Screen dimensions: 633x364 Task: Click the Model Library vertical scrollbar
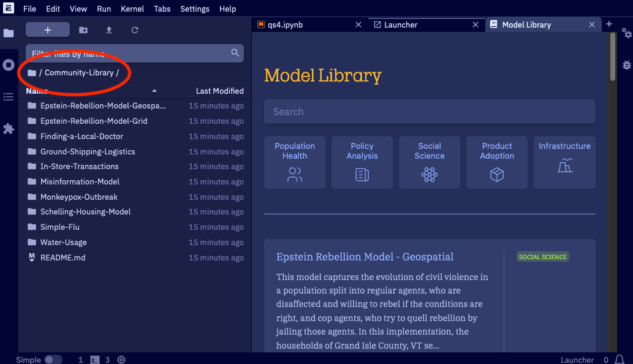point(613,56)
